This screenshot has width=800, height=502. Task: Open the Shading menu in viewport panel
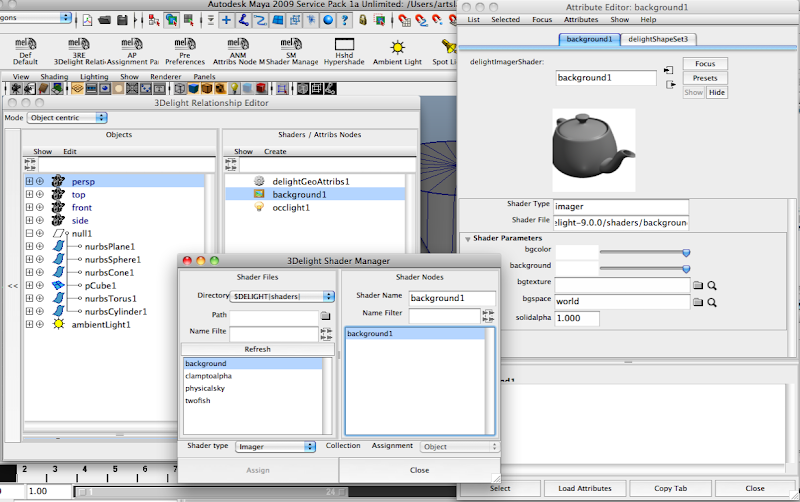54,77
